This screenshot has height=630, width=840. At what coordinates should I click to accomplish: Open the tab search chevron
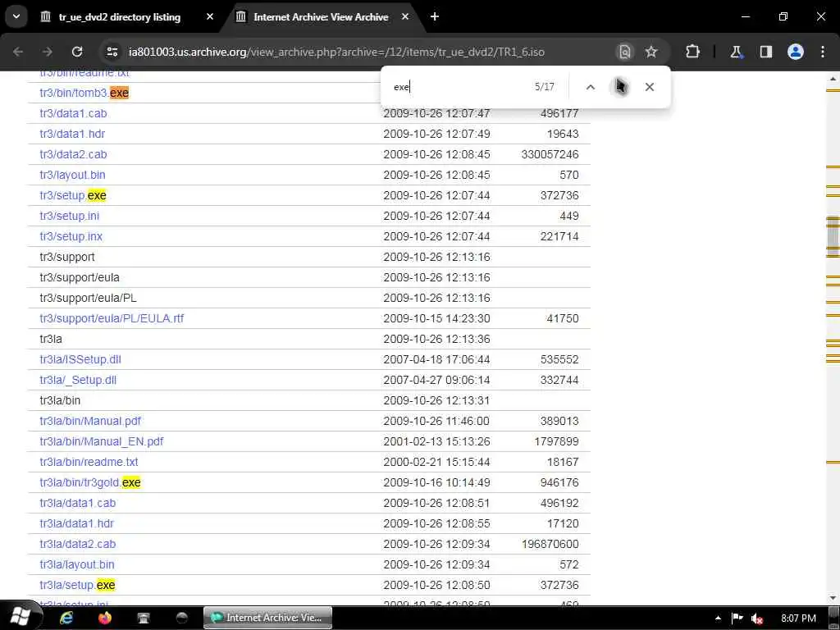pyautogui.click(x=16, y=16)
